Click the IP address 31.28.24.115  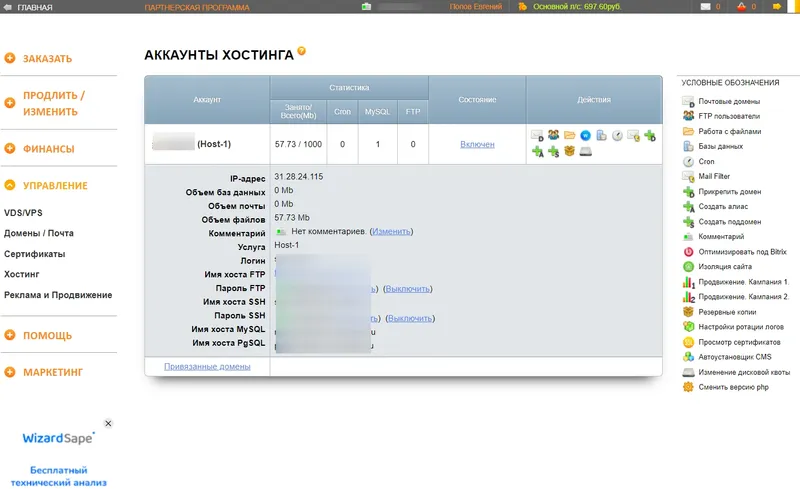[x=298, y=177]
